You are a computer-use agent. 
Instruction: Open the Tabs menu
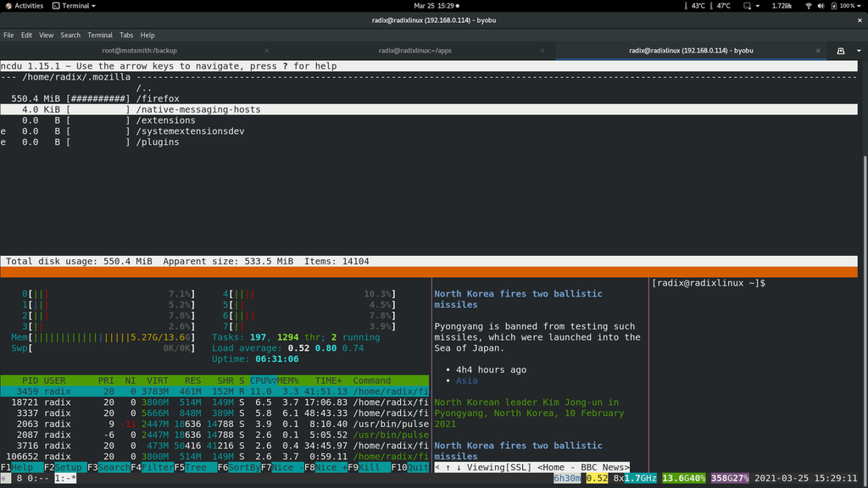coord(125,35)
